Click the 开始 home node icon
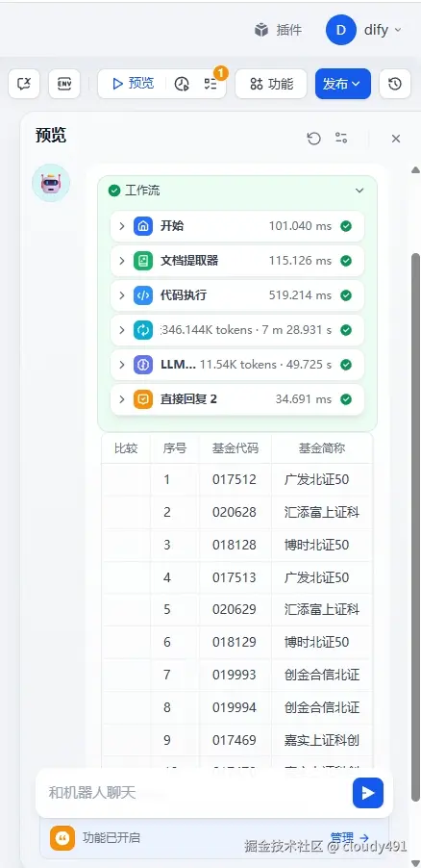This screenshot has height=868, width=421. [x=143, y=226]
